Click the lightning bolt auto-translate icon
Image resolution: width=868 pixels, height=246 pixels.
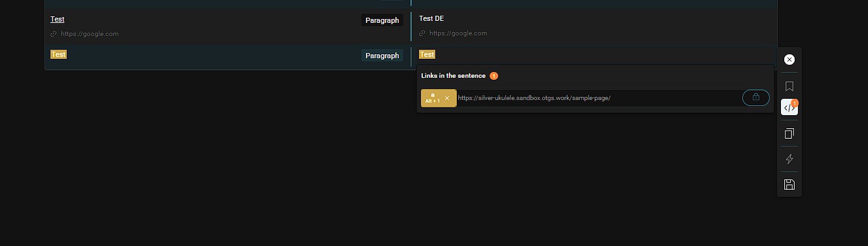coord(789,159)
